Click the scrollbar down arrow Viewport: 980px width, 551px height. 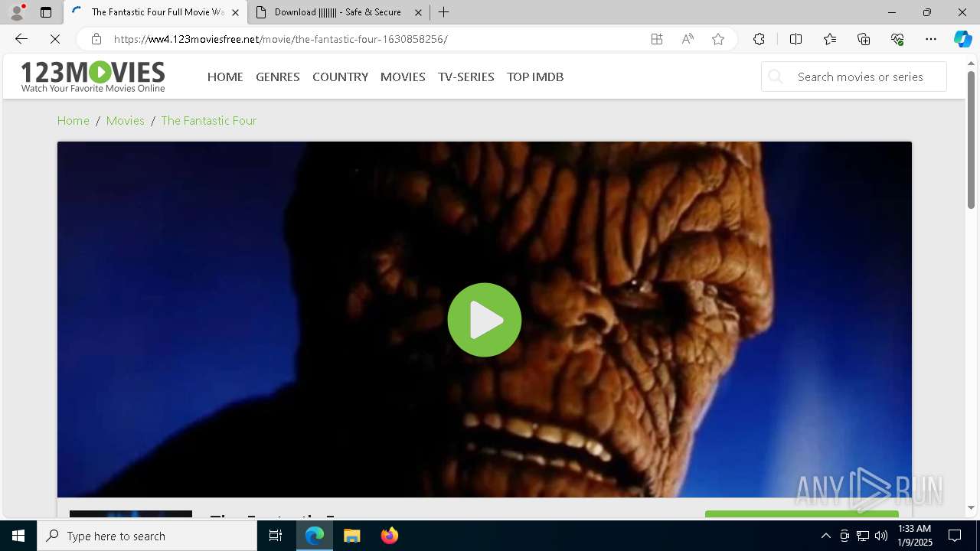point(971,507)
